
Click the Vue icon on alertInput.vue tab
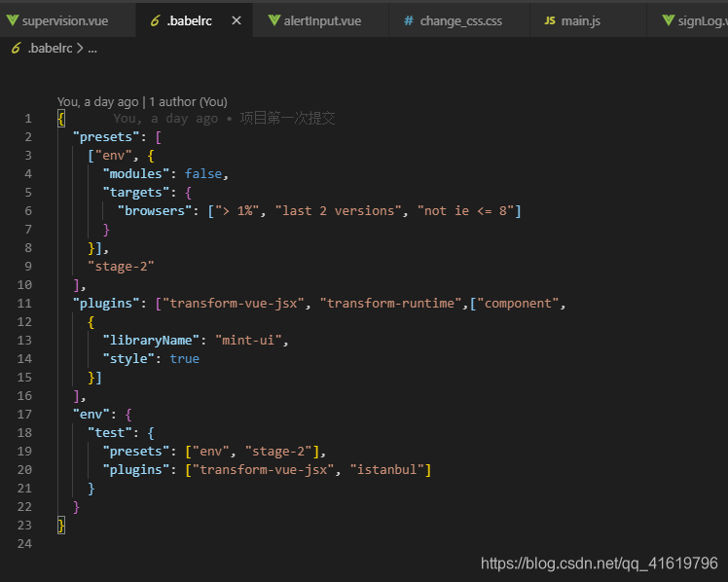coord(274,20)
